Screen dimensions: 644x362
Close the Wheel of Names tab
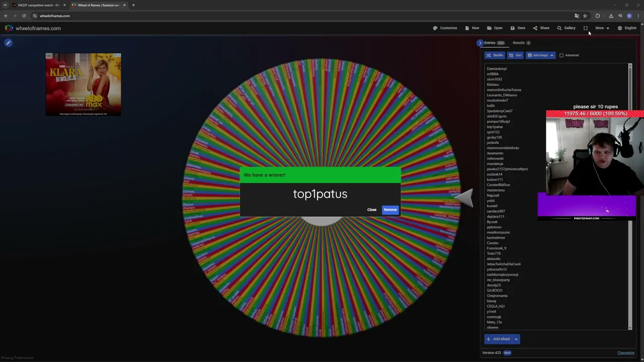point(124,5)
